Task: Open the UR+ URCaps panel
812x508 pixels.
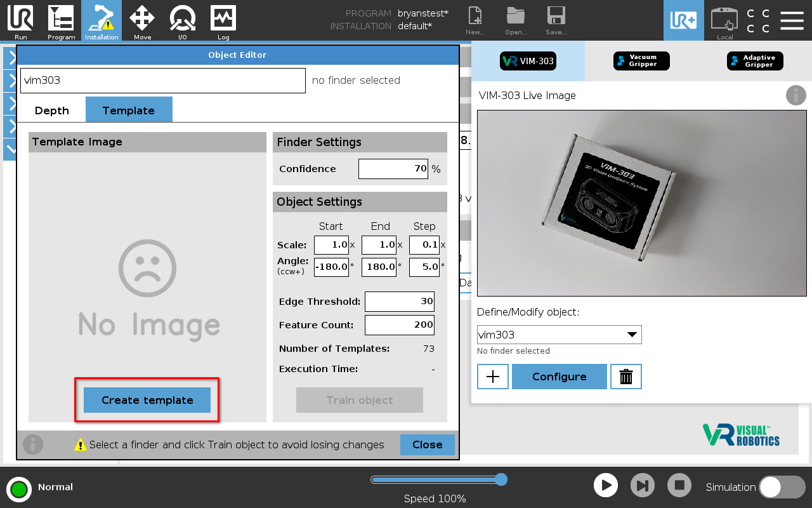Action: [684, 20]
